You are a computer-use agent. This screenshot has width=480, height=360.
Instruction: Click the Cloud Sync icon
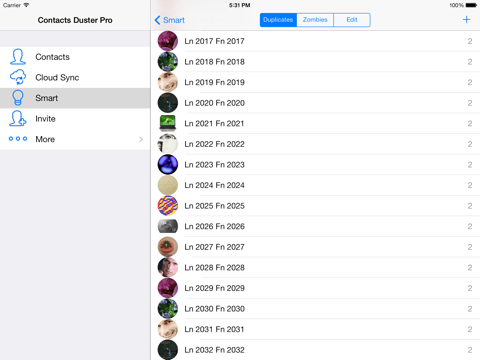point(18,77)
